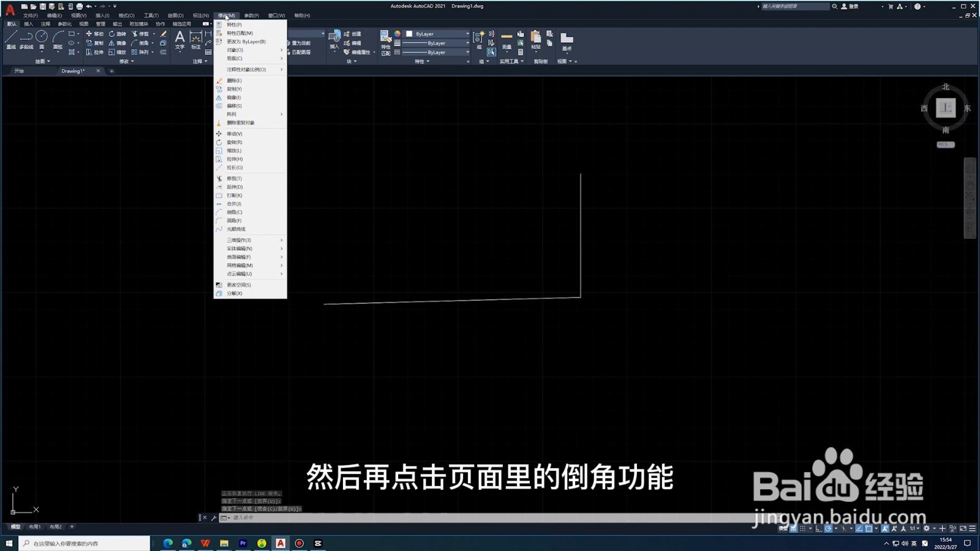Activate the 圆 (Circle) tool
Screen dimensions: 980x551
[41, 38]
